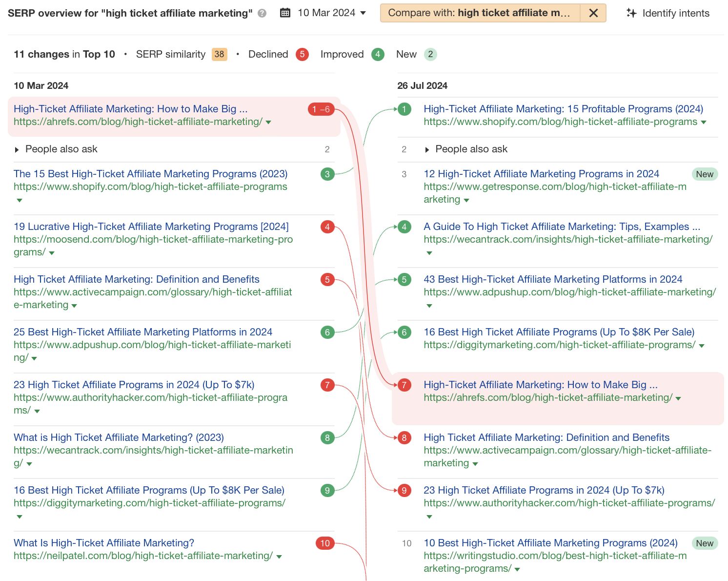Toggle the New label on getresponse.com result
Image resolution: width=728 pixels, height=581 pixels.
[705, 174]
